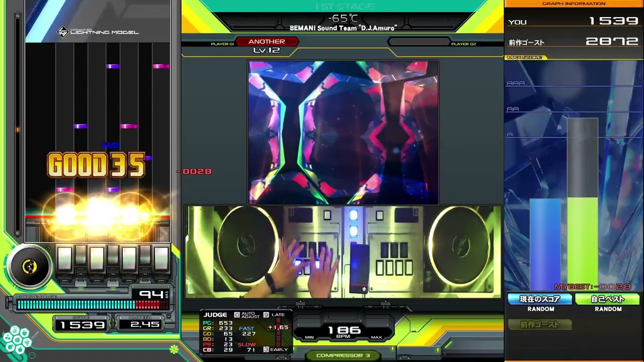Click the LATE 9 indicator
This screenshot has width=644, height=362.
click(x=274, y=315)
